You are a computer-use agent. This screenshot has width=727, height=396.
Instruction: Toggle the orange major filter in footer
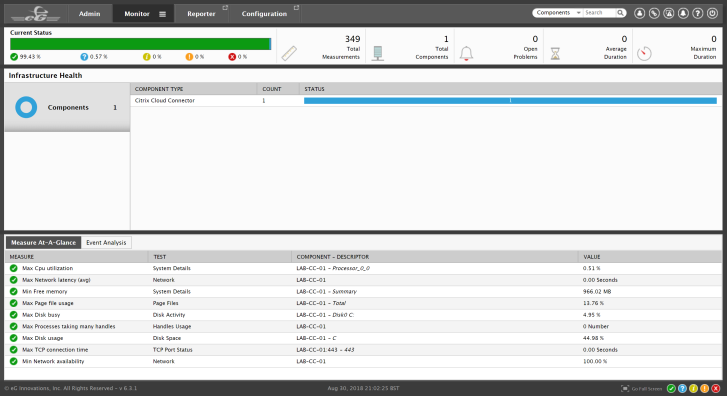(x=704, y=389)
